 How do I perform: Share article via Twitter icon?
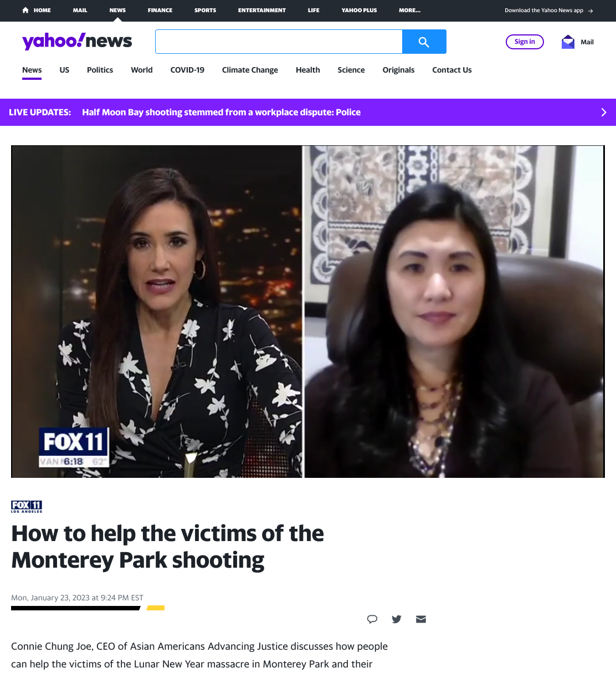397,619
